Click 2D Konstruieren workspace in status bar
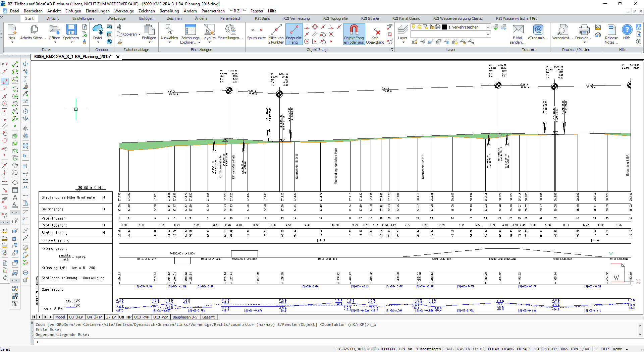The image size is (644, 352). point(428,349)
